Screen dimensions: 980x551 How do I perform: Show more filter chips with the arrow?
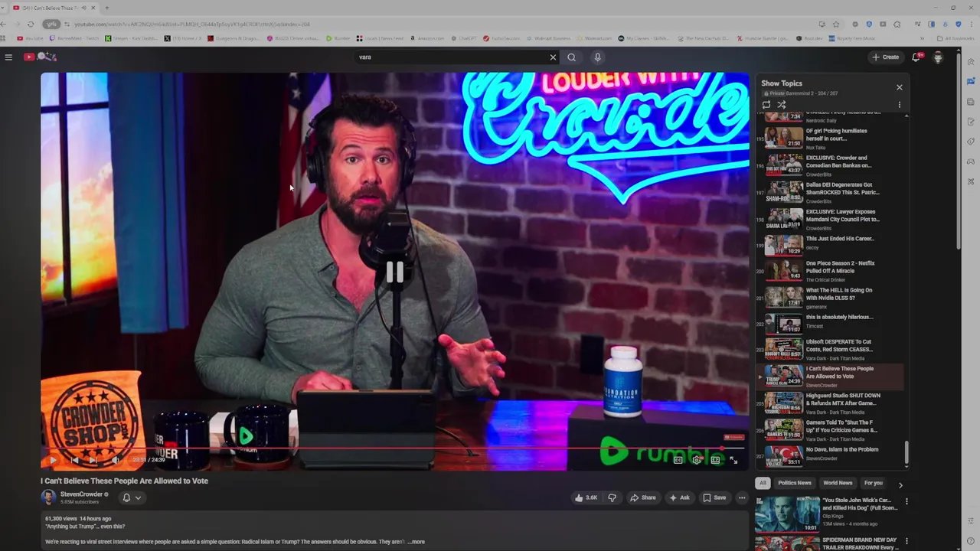pyautogui.click(x=900, y=484)
